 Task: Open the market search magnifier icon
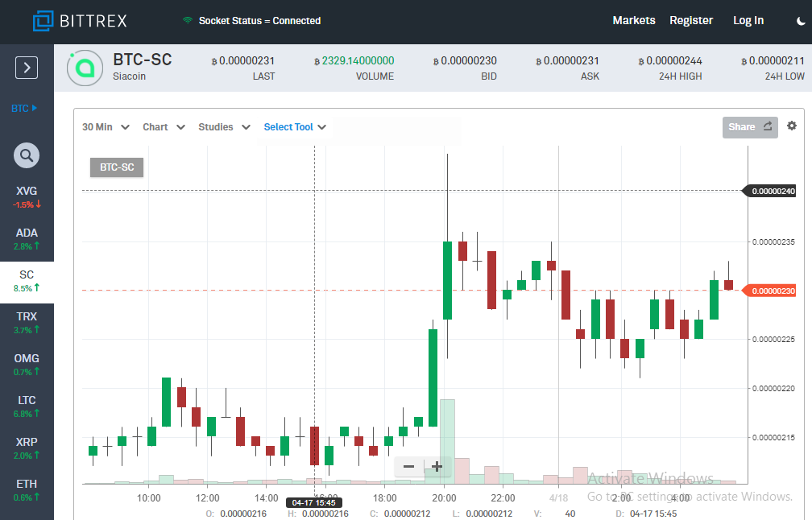[x=27, y=155]
